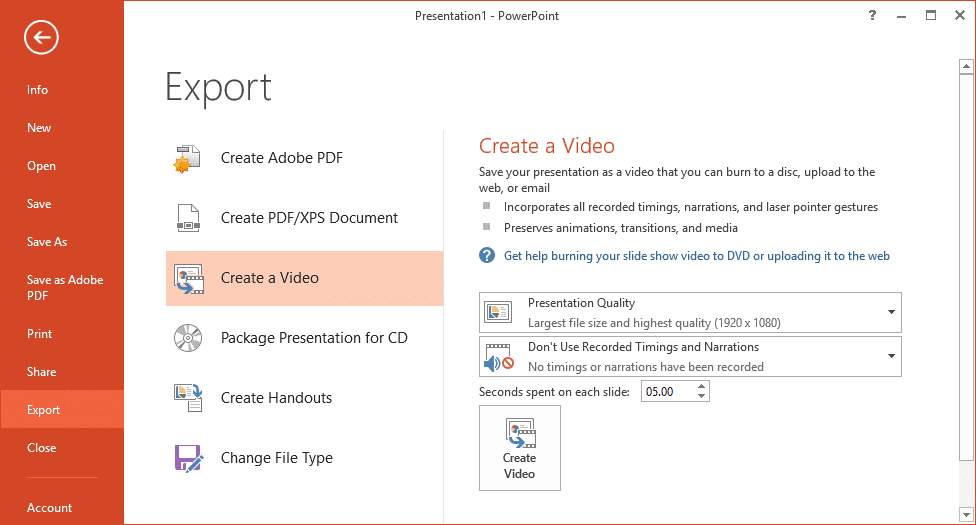Open the Account page

point(49,508)
